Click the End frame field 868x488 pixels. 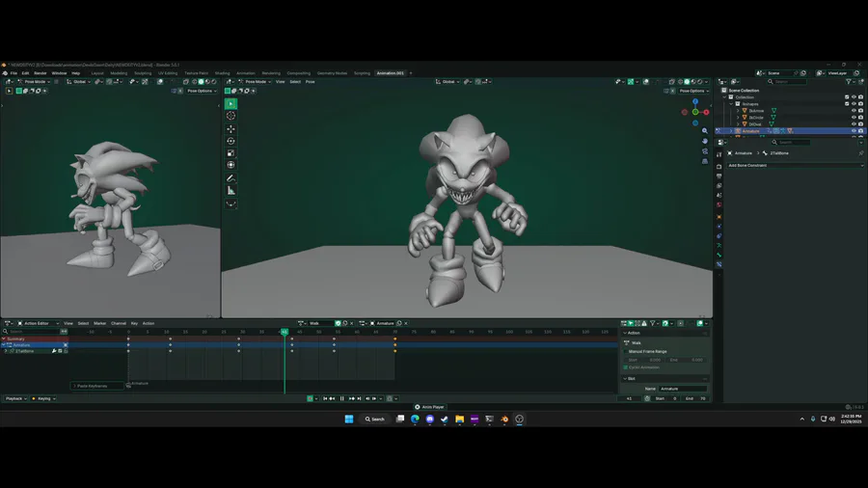[x=695, y=398]
